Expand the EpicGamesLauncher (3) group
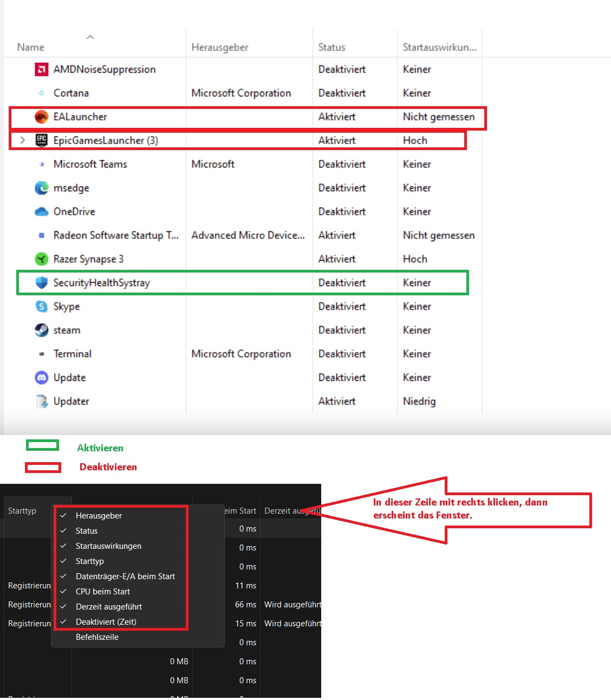The width and height of the screenshot is (611, 700). [22, 140]
